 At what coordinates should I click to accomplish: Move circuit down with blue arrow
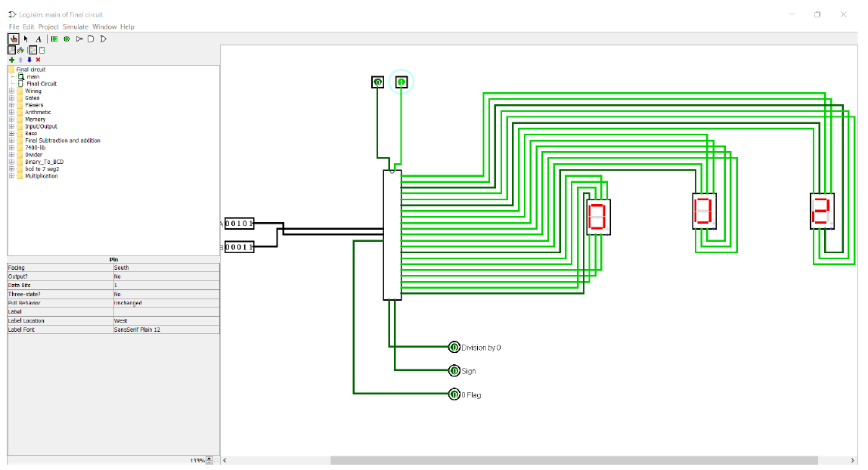pyautogui.click(x=29, y=60)
